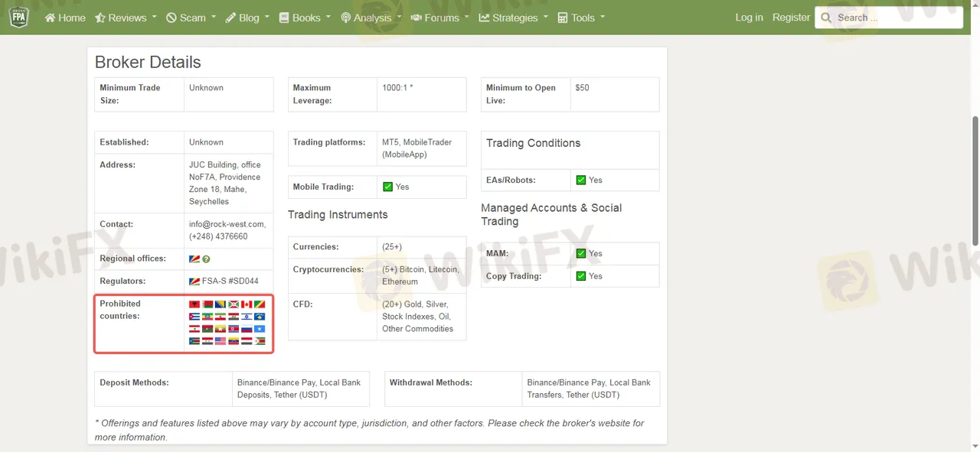Go to Home in the navigation bar
This screenshot has height=452, width=980.
[65, 18]
